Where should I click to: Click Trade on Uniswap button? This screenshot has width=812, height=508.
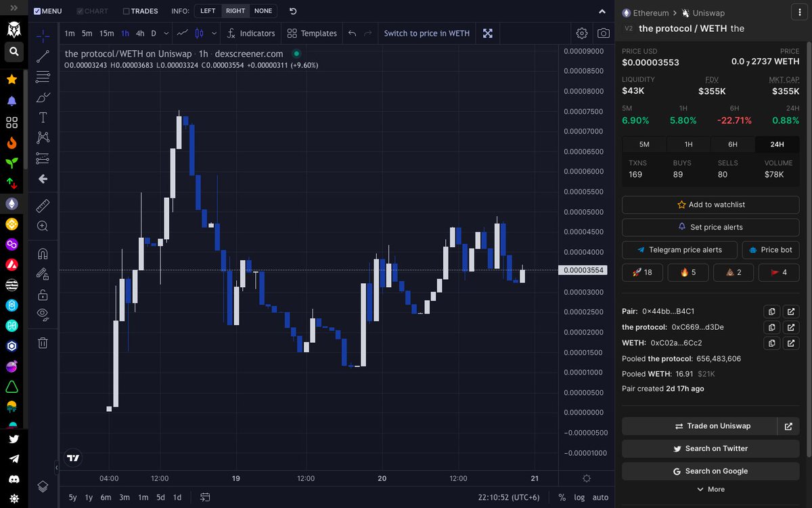pyautogui.click(x=699, y=426)
